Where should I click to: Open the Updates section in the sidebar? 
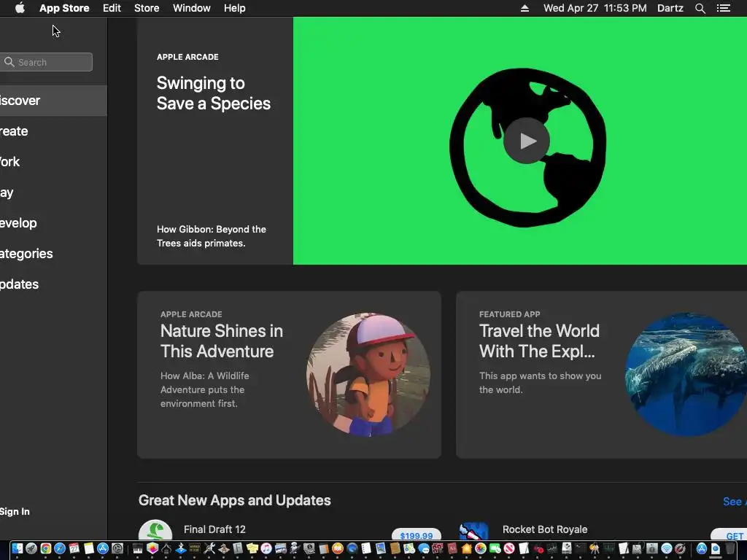[x=53, y=284]
